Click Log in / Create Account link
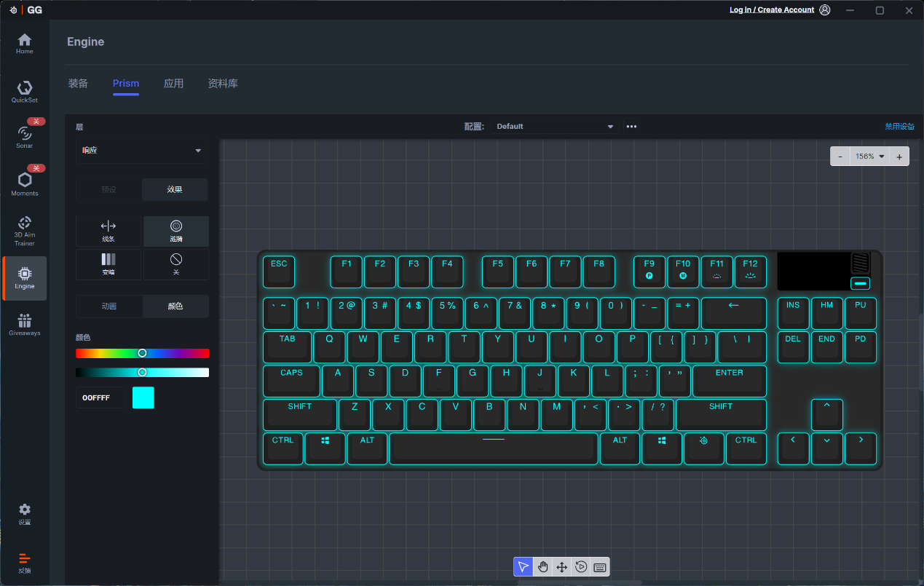924x586 pixels. click(x=772, y=10)
